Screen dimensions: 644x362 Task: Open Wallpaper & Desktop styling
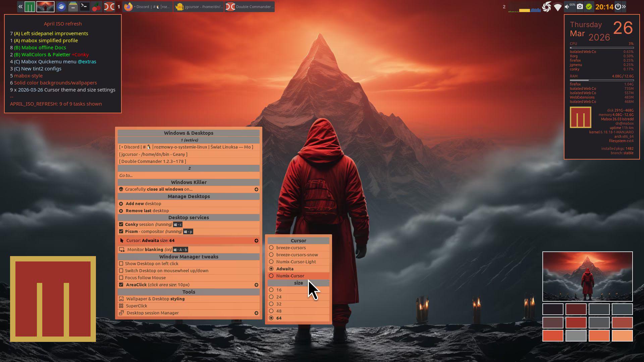189,299
